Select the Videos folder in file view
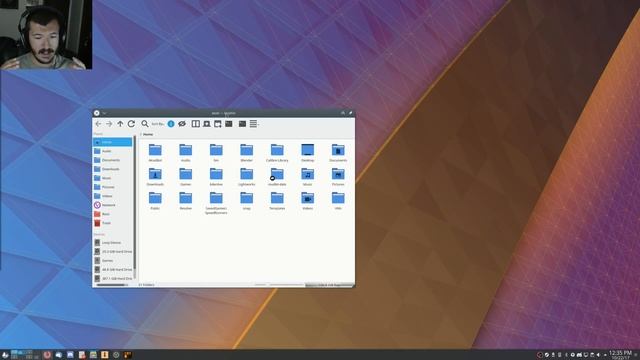The height and width of the screenshot is (360, 640). (308, 201)
